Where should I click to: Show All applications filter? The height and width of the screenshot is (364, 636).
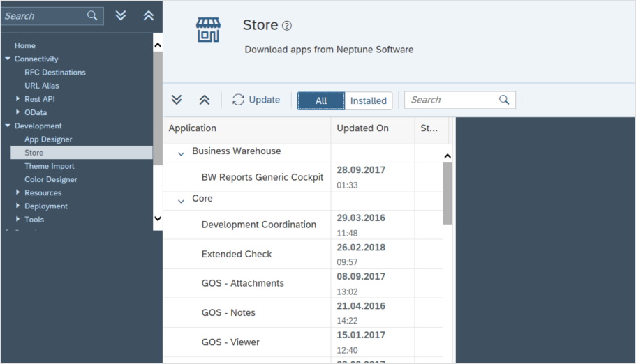(321, 100)
